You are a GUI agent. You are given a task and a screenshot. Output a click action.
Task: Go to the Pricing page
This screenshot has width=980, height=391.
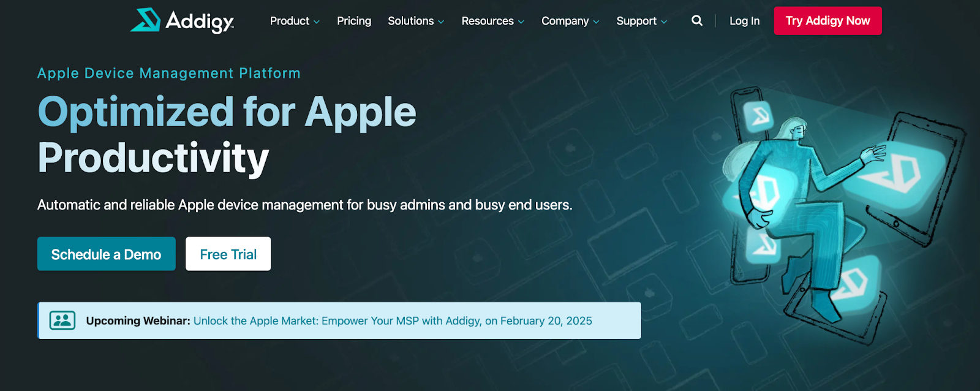(354, 21)
